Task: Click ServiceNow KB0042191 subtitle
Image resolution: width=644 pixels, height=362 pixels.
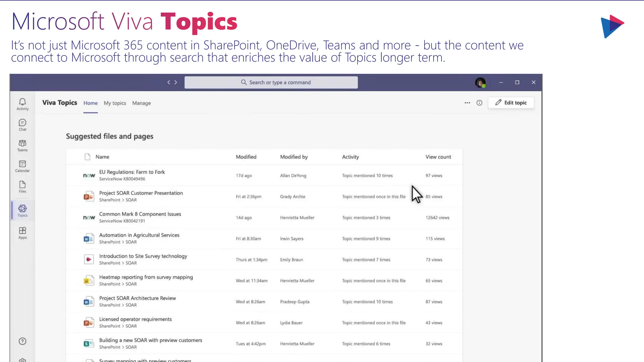Action: click(122, 221)
